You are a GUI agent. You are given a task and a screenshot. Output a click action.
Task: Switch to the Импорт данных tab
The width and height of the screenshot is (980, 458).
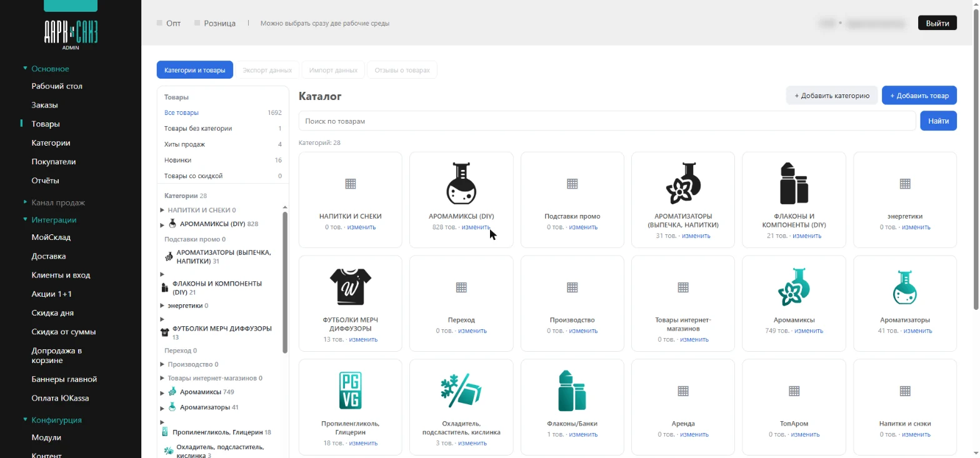pos(333,70)
